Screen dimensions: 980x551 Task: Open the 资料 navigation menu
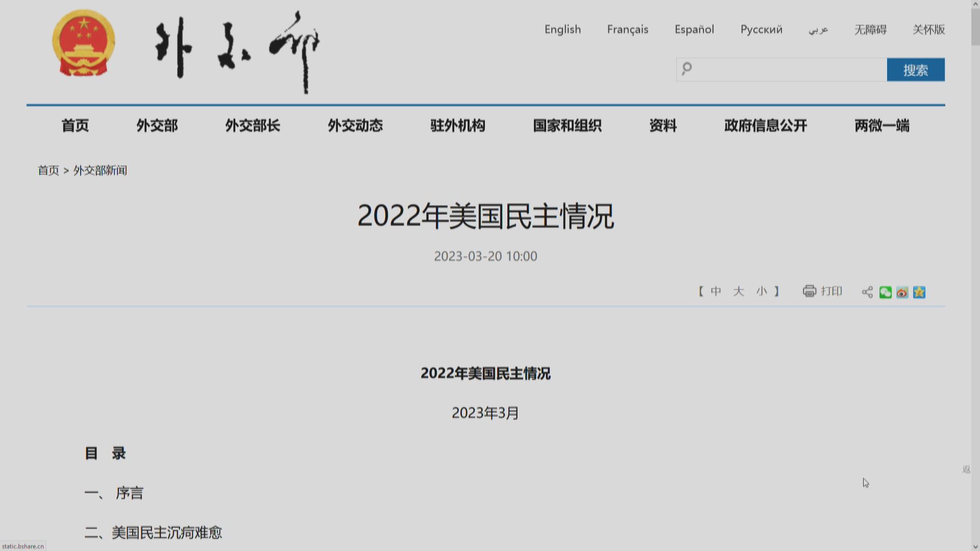pyautogui.click(x=663, y=126)
